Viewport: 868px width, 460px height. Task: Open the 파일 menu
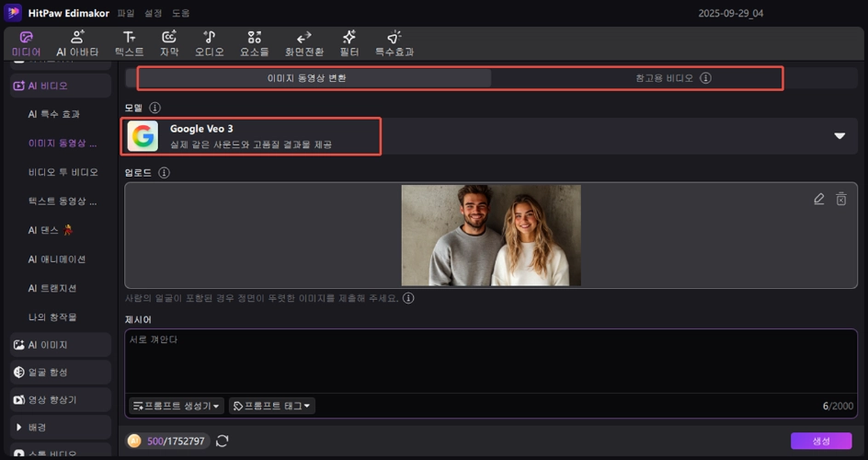click(126, 14)
